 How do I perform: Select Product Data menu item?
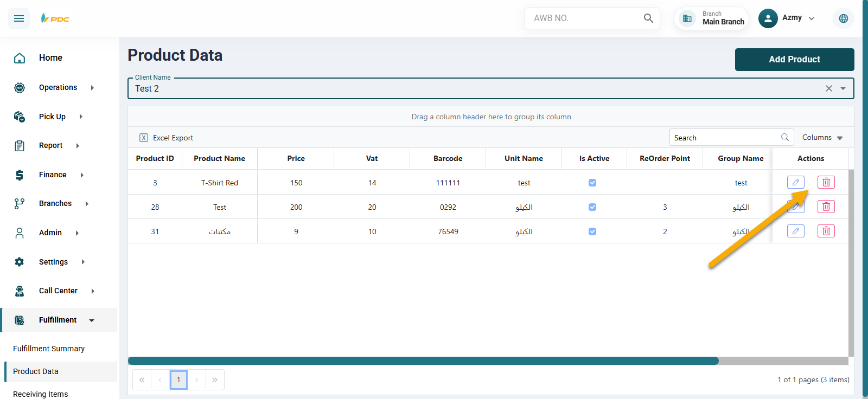pyautogui.click(x=61, y=371)
